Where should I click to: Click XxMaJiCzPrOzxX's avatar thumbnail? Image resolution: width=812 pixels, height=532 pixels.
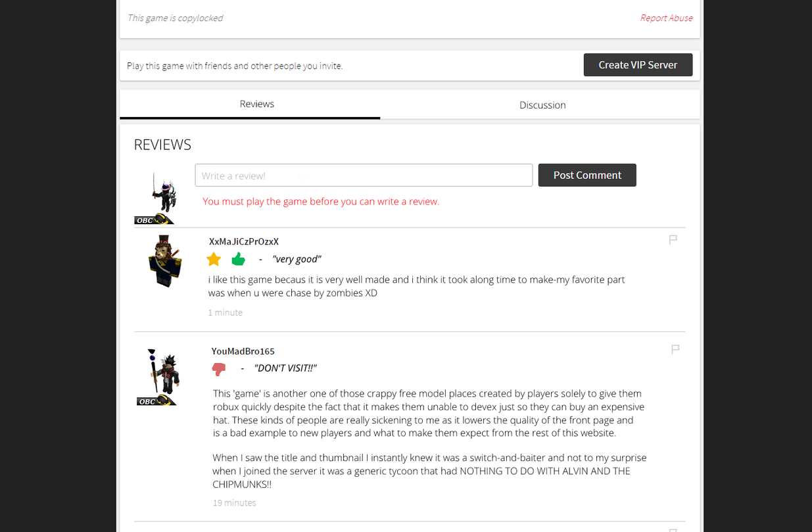(164, 260)
